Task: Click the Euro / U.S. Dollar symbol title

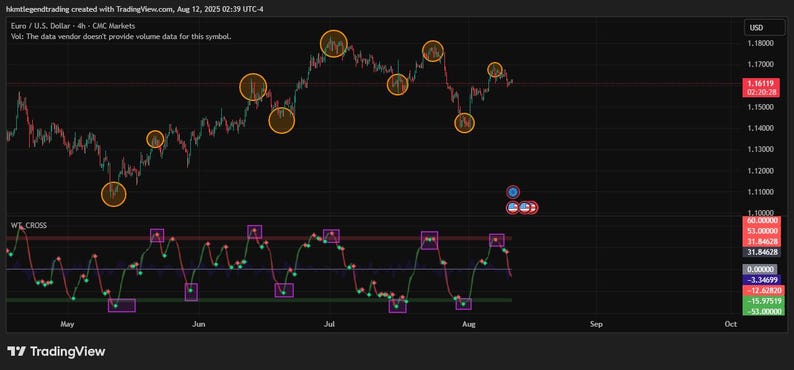Action: point(43,25)
